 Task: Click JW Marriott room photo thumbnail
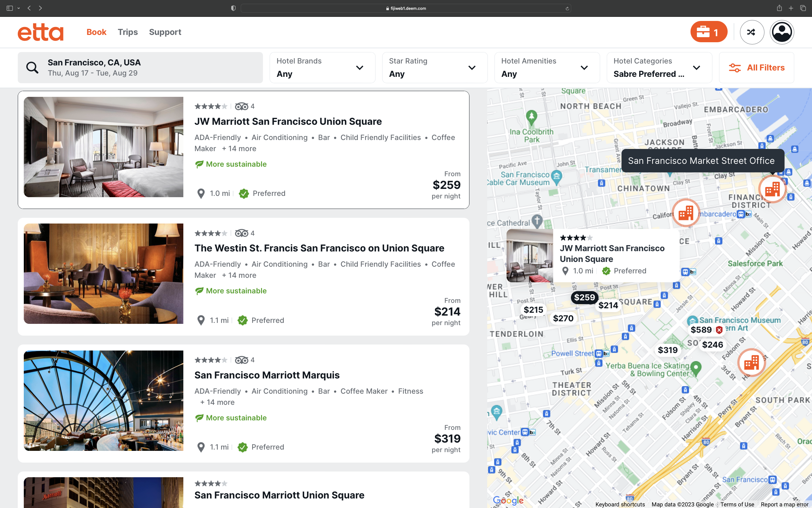tap(103, 147)
